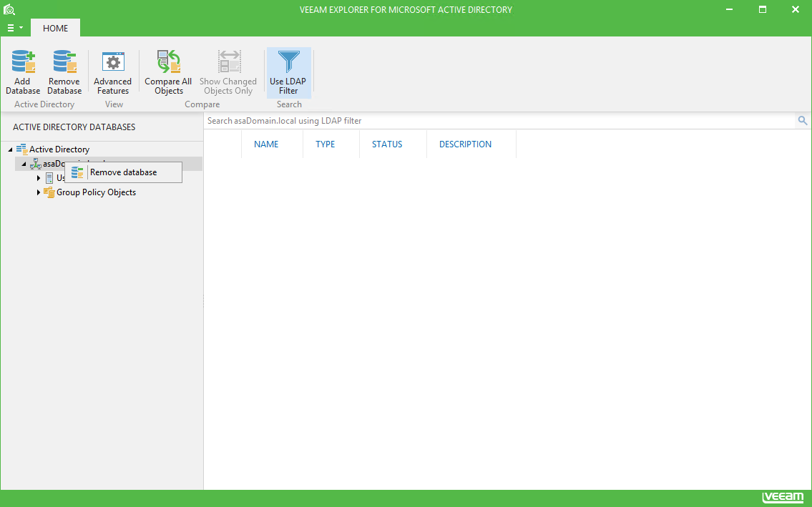Select the Active Directory root node
This screenshot has height=507, width=812.
(x=59, y=149)
